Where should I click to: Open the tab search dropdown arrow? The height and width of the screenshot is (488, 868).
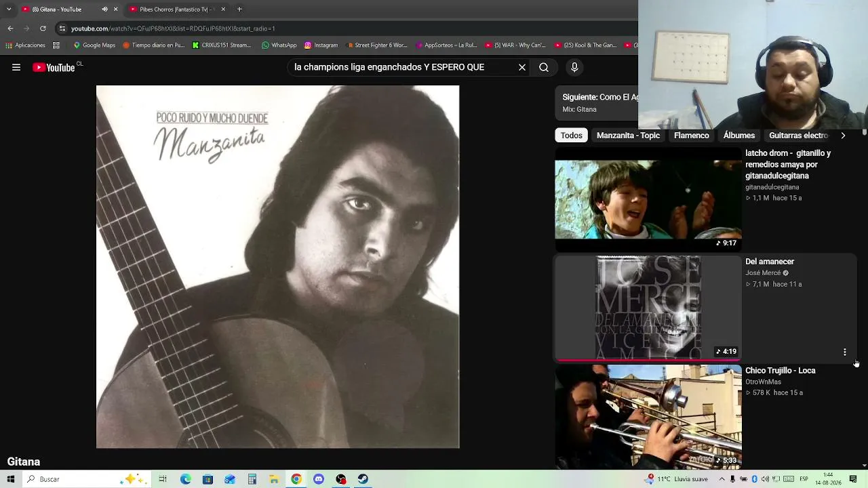(x=9, y=9)
